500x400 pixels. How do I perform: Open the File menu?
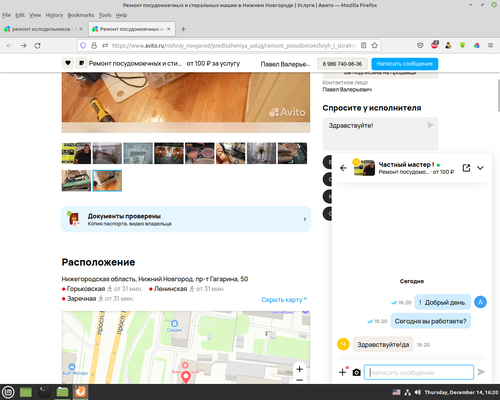coord(6,15)
